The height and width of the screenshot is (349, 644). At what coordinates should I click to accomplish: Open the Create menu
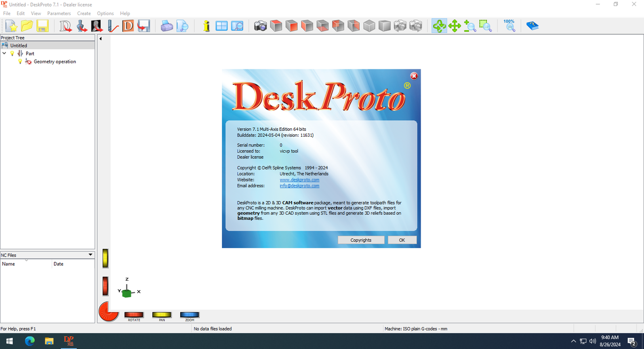84,13
